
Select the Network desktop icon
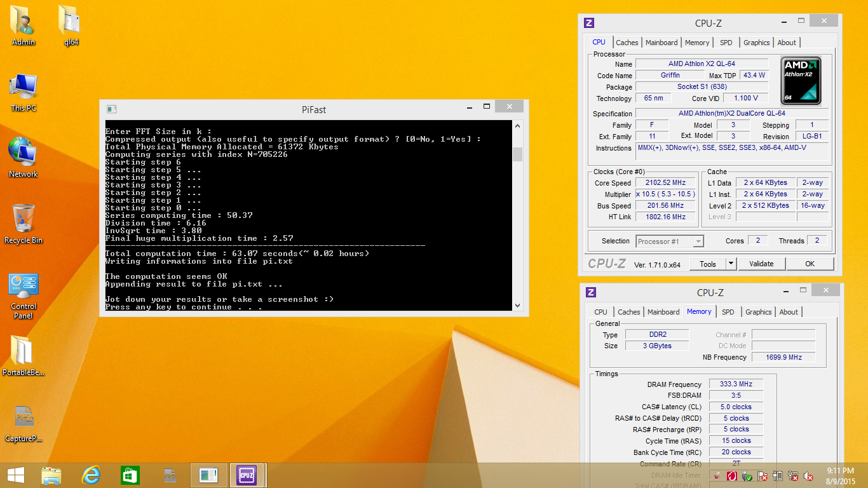click(x=24, y=158)
